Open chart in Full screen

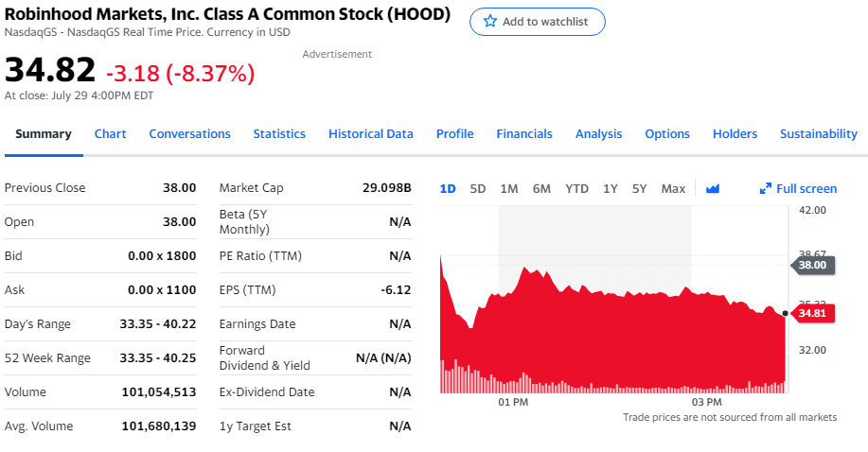click(x=806, y=188)
